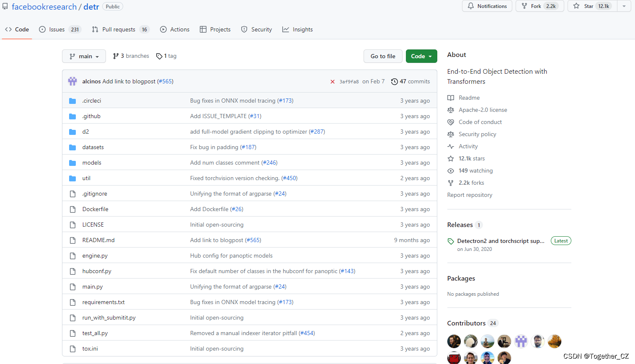Go to the Actions tab

pyautogui.click(x=175, y=29)
